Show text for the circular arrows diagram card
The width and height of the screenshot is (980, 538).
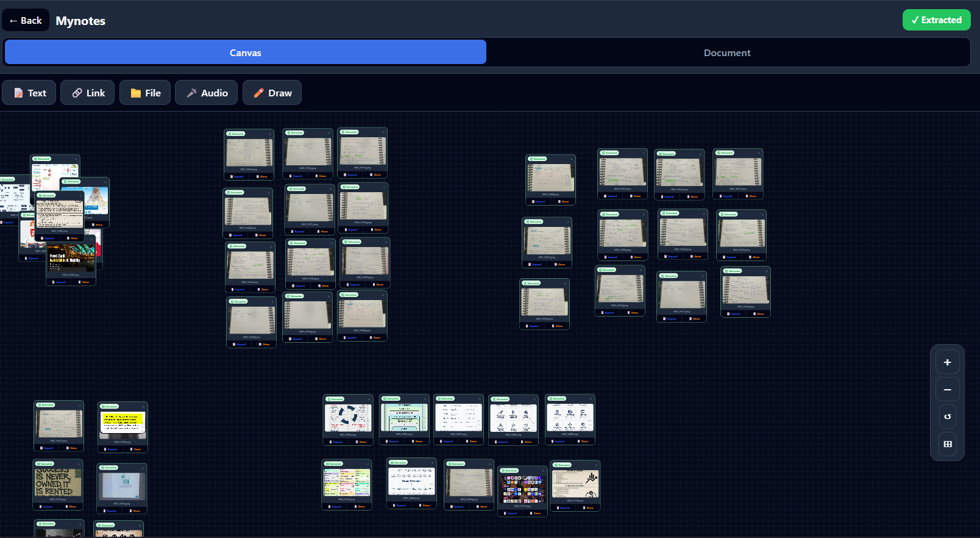coord(361,442)
